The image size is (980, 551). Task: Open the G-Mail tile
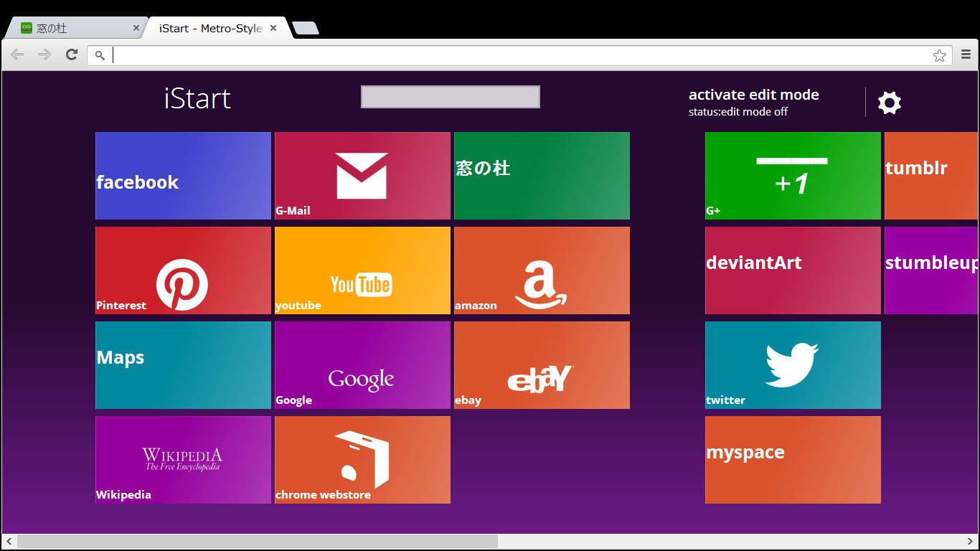coord(362,175)
